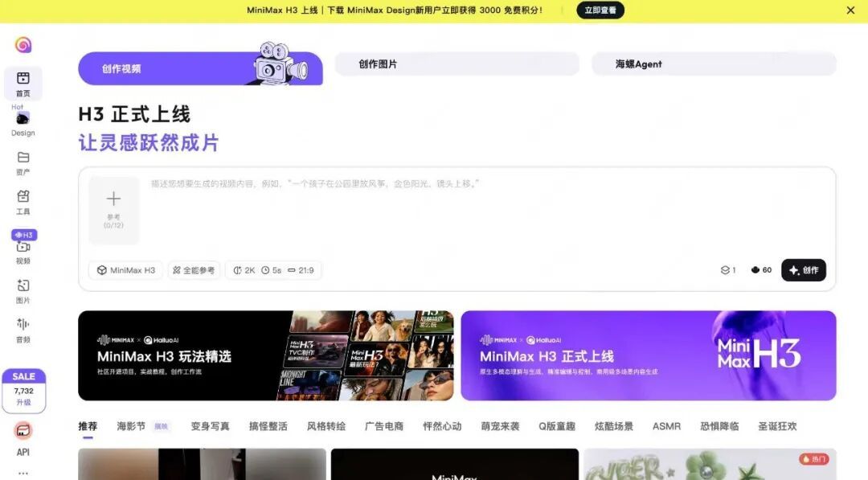Open 视频 video sidebar icon
Viewport: 868px width, 480px height.
(x=23, y=252)
